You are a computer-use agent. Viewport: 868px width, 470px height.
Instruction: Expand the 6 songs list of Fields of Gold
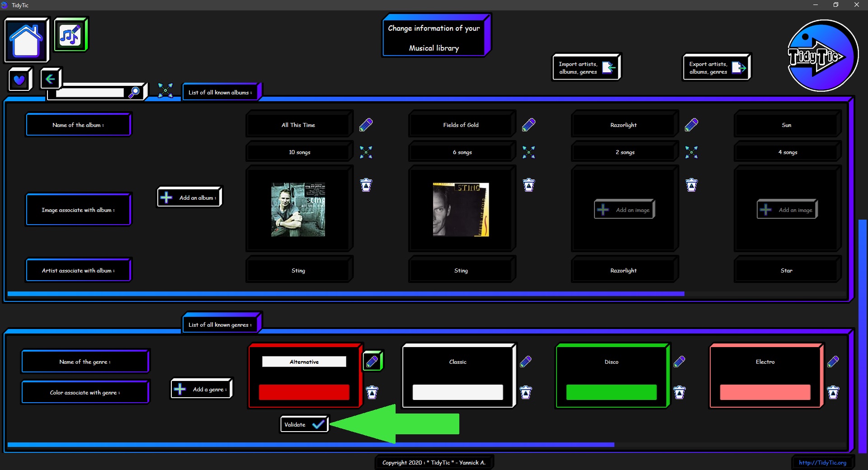(528, 152)
